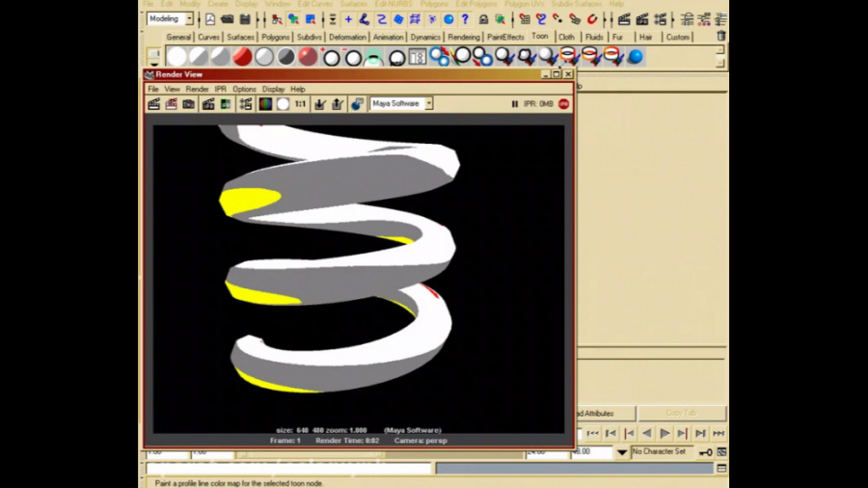Image resolution: width=868 pixels, height=488 pixels.
Task: Open the Maya Software renderer dropdown
Action: (x=429, y=104)
